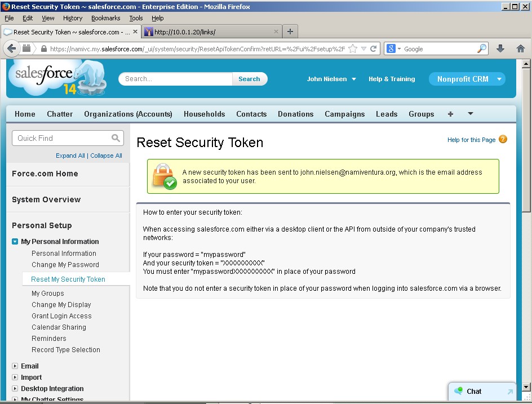Click the search magnifier in Google box
The width and height of the screenshot is (532, 404).
(x=482, y=49)
